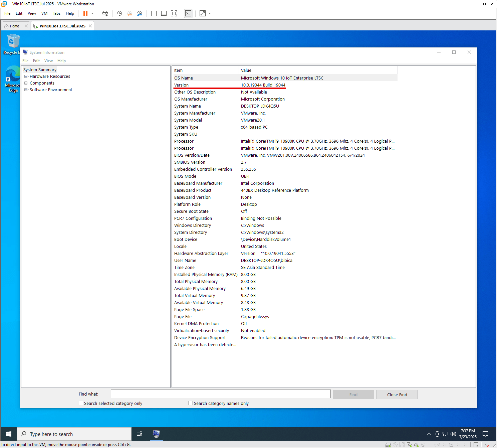Revert VM to its previous snapshot
The height and width of the screenshot is (448, 497).
(x=130, y=13)
